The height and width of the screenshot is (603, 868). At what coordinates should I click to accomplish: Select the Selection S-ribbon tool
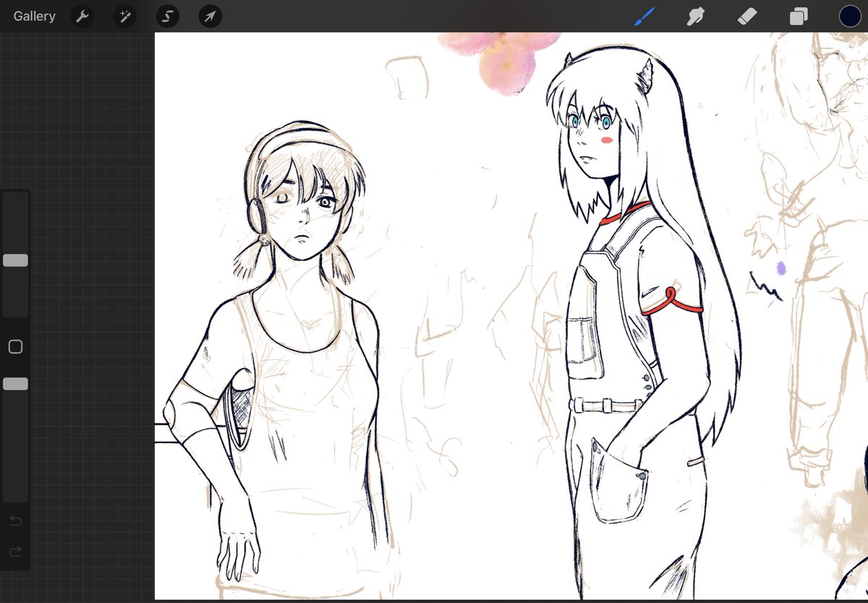coord(168,16)
